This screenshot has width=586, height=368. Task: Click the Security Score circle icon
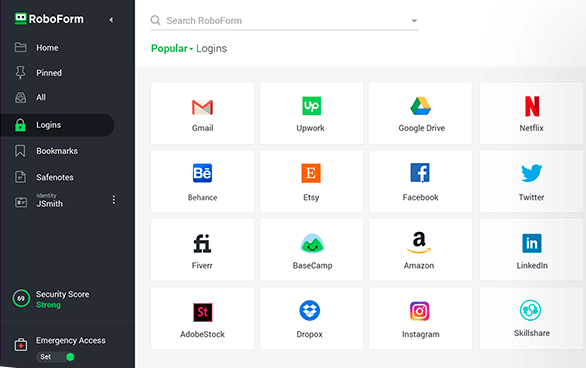coord(21,298)
